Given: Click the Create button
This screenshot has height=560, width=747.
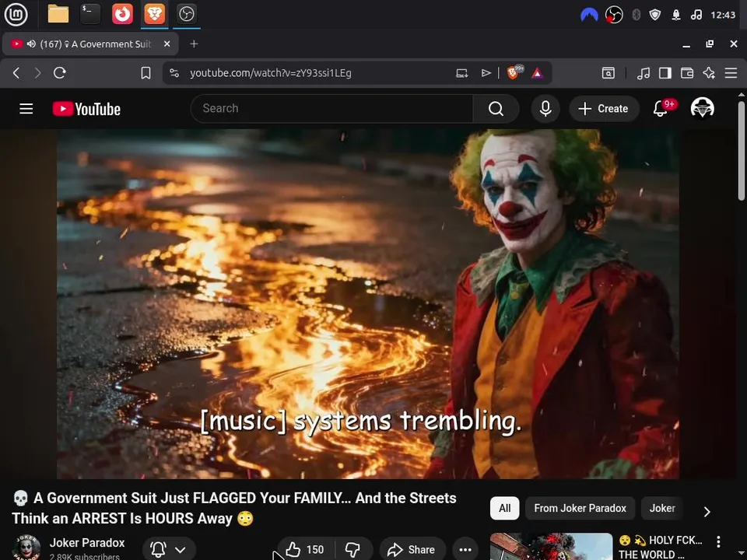Looking at the screenshot, I should [603, 109].
